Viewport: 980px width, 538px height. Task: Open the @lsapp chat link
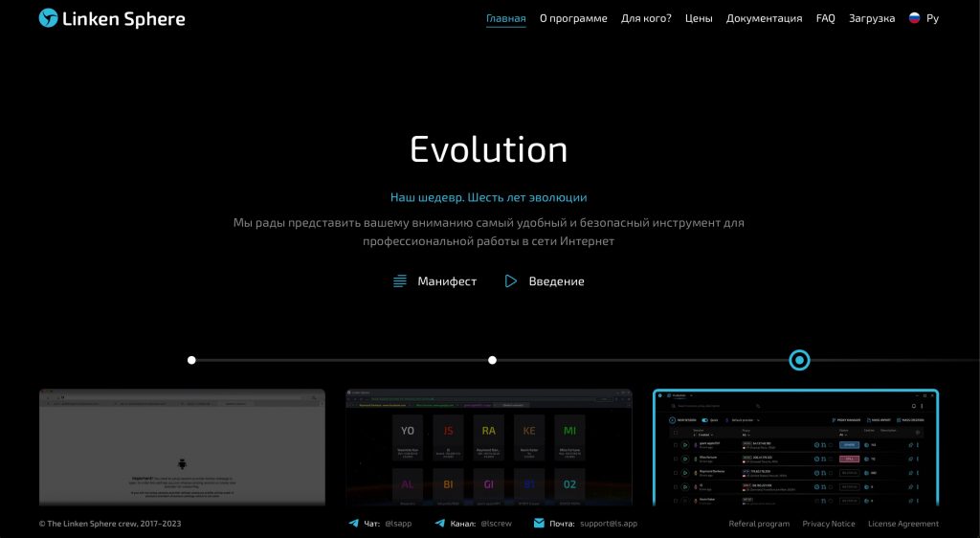pos(398,524)
